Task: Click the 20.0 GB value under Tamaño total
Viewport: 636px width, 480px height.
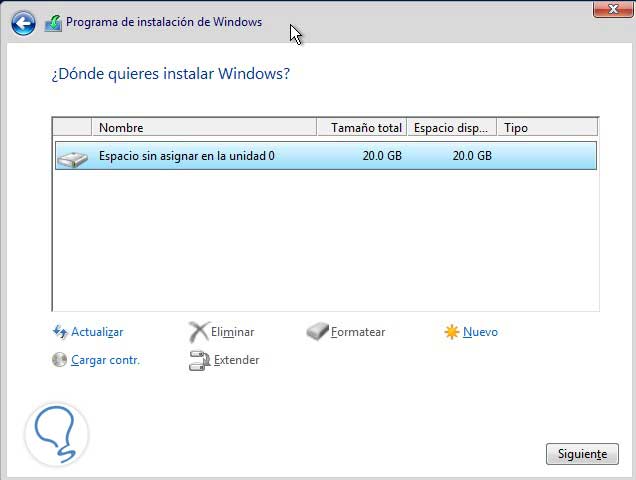Action: pos(382,156)
